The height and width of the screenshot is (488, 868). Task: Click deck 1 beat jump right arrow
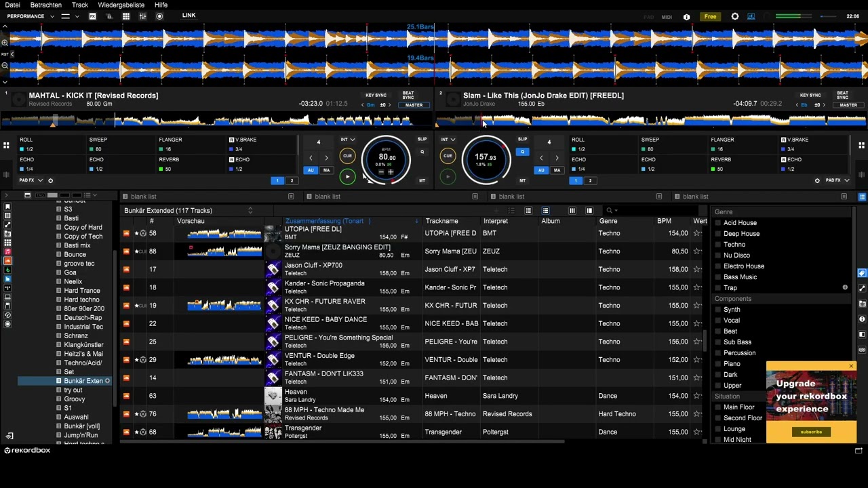326,158
